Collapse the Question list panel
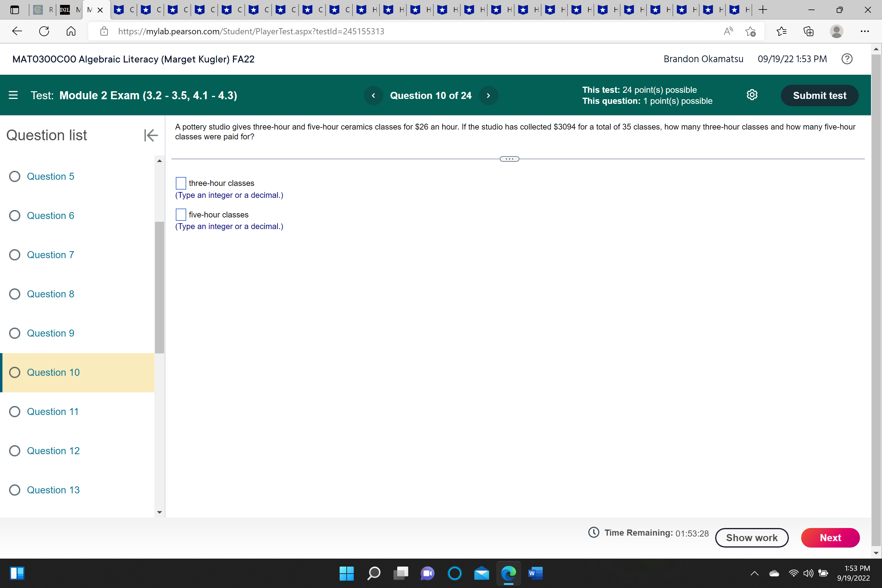Viewport: 882px width, 588px height. (151, 135)
